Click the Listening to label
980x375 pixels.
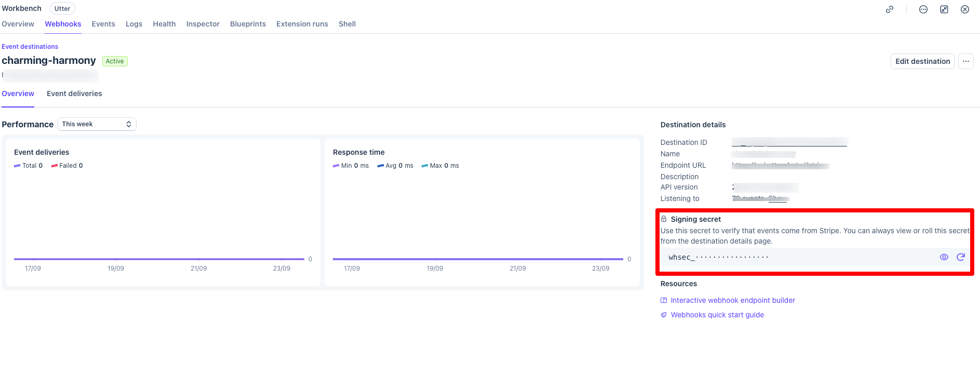680,198
